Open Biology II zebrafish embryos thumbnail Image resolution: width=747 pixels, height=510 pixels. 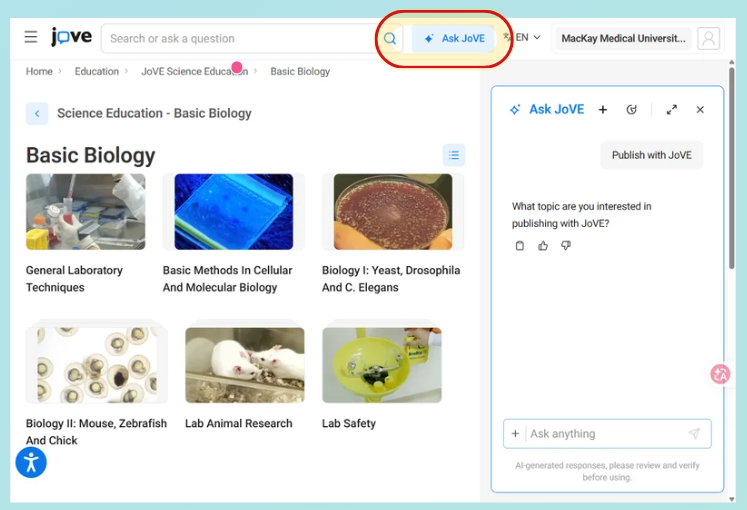[97, 365]
